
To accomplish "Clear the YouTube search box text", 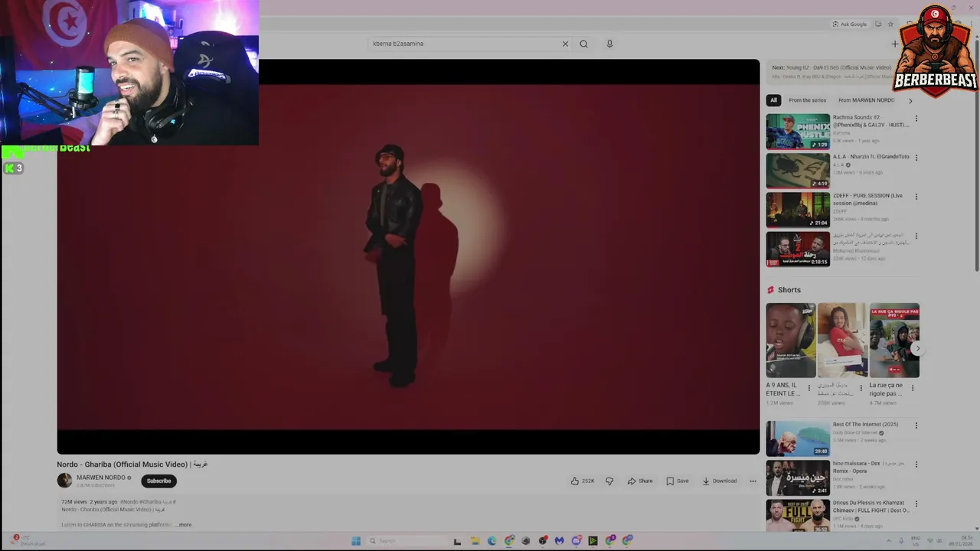I will (565, 44).
